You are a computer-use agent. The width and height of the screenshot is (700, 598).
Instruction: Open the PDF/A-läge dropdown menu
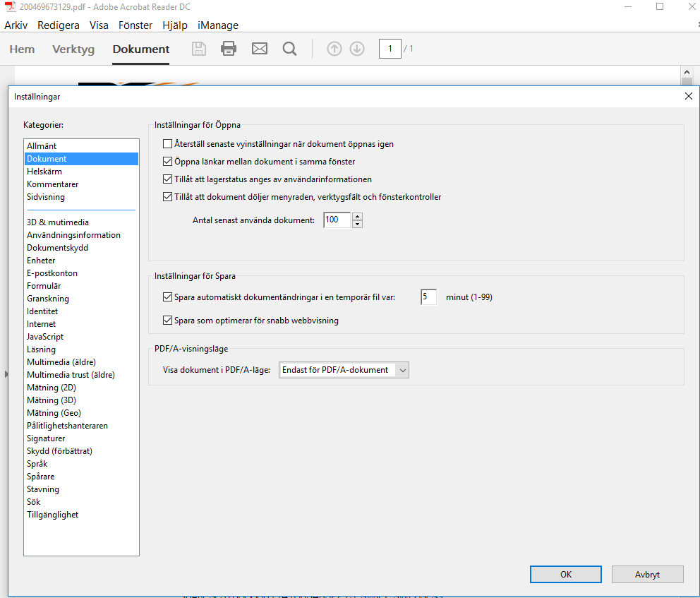[x=402, y=369]
